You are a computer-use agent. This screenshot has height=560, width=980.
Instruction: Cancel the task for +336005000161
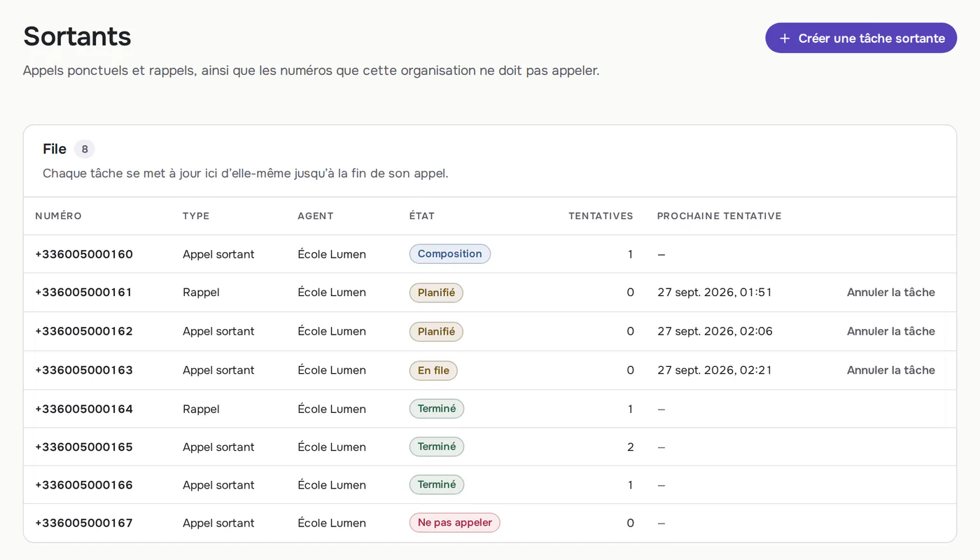(891, 293)
